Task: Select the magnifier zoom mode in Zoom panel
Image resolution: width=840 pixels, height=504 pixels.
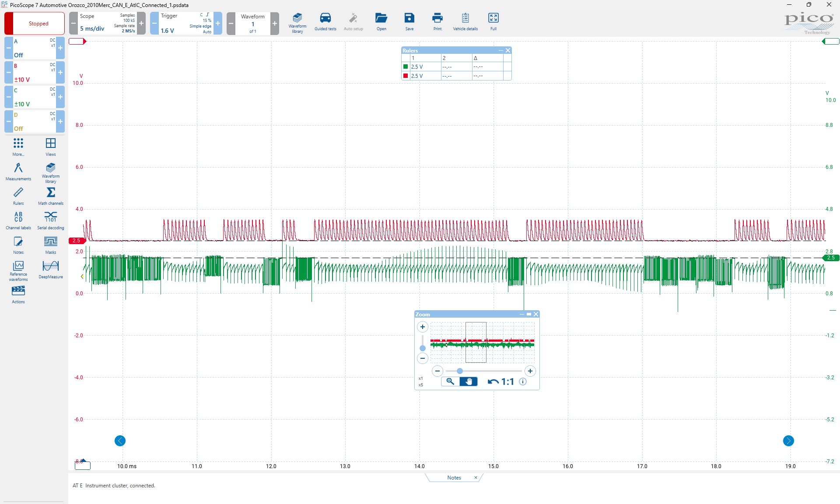Action: pos(450,381)
